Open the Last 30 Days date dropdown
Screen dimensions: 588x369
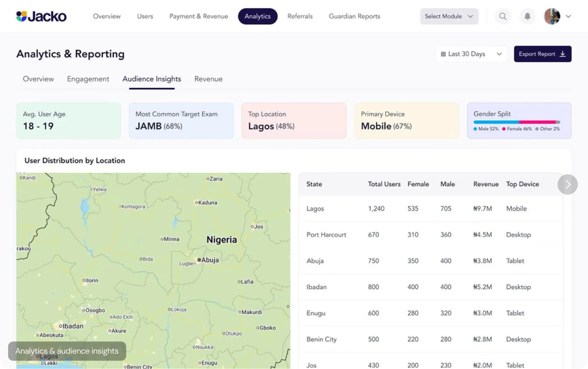[x=471, y=54]
